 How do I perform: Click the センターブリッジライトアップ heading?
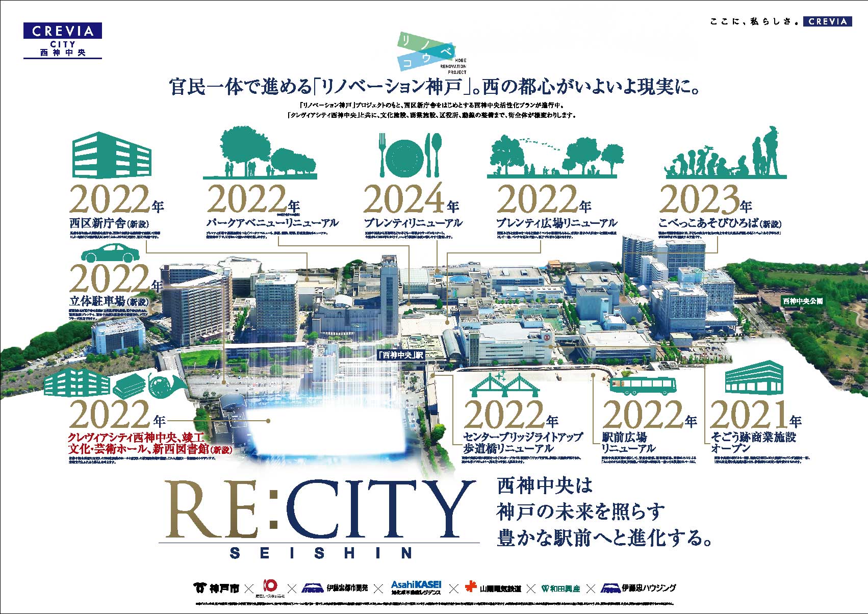click(523, 437)
